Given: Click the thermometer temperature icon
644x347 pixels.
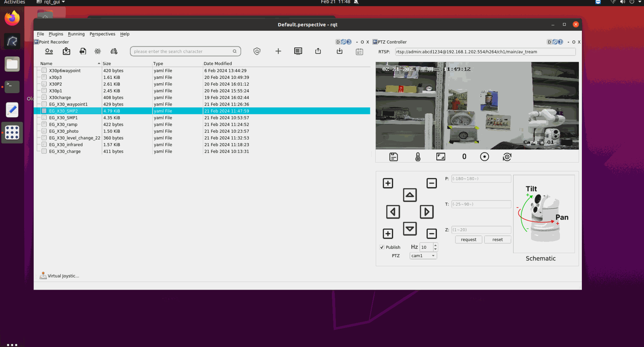Looking at the screenshot, I should 418,157.
